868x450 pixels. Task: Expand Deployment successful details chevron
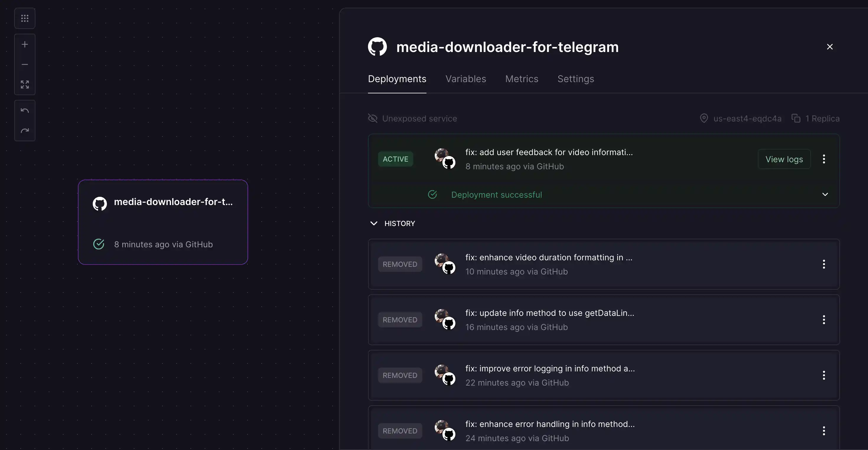point(825,194)
